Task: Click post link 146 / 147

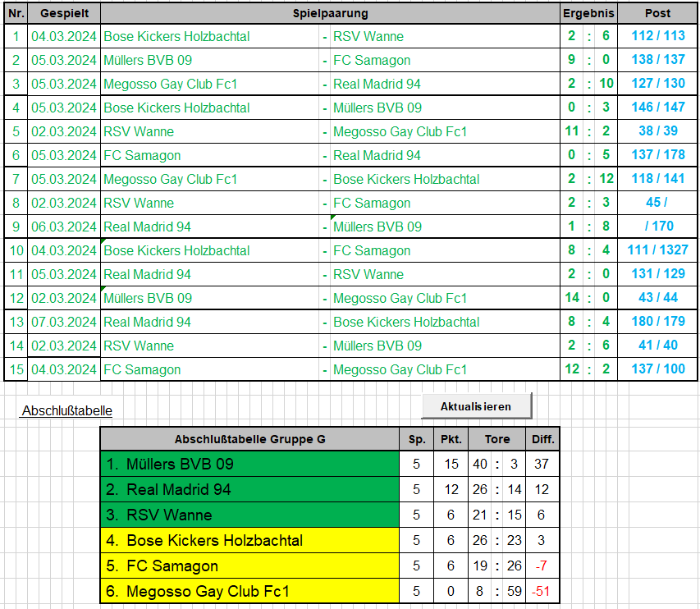Action: [658, 108]
